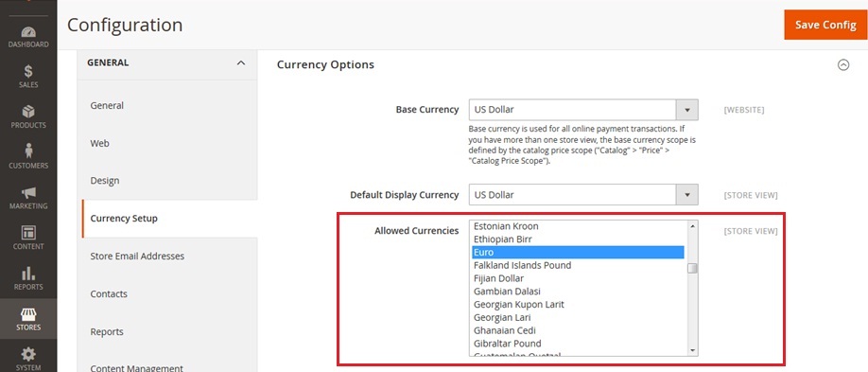Collapse the GENERAL section chevron
The image size is (868, 372).
point(241,63)
